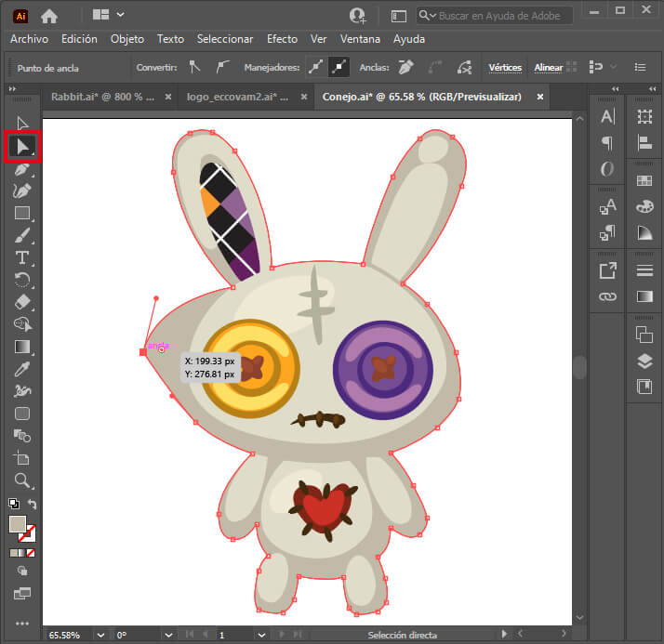Go to the Illustrator home screen

click(x=48, y=15)
